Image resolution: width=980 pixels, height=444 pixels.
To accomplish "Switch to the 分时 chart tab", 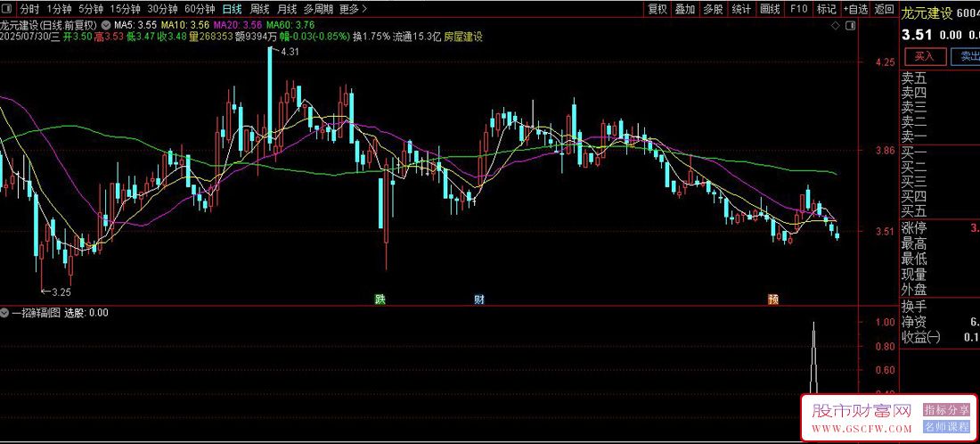I will click(x=29, y=9).
